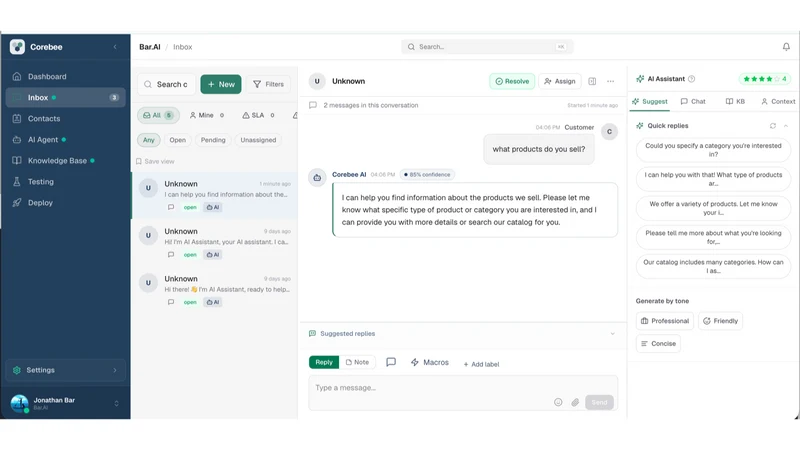Viewport: 800px width, 450px height.
Task: Click the AI Assistant star rating
Action: [x=765, y=79]
